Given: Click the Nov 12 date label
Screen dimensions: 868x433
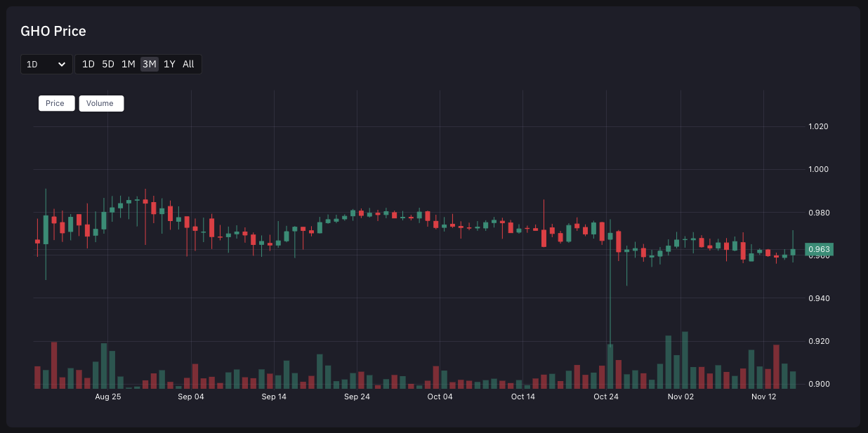Looking at the screenshot, I should (x=763, y=397).
